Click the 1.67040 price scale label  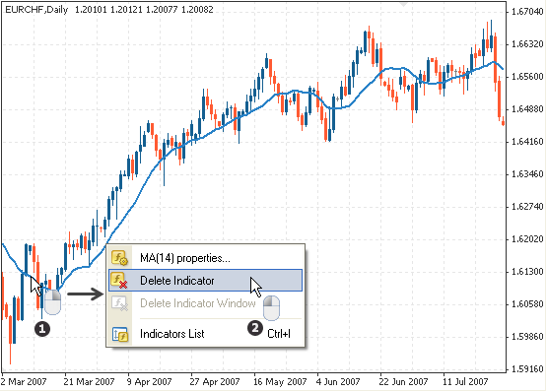(x=527, y=12)
